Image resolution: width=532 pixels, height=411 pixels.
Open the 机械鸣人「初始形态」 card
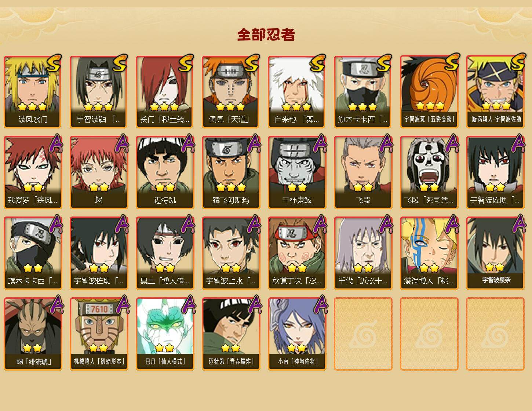(x=99, y=334)
